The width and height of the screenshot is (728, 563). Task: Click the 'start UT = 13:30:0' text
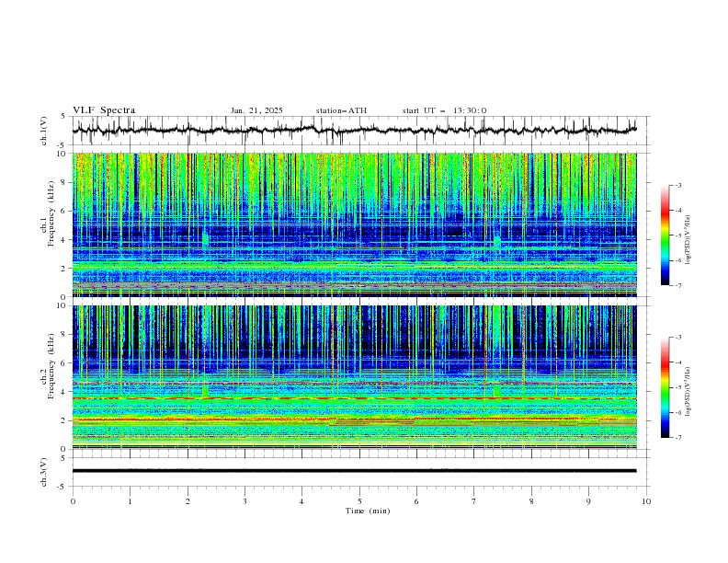pos(444,110)
